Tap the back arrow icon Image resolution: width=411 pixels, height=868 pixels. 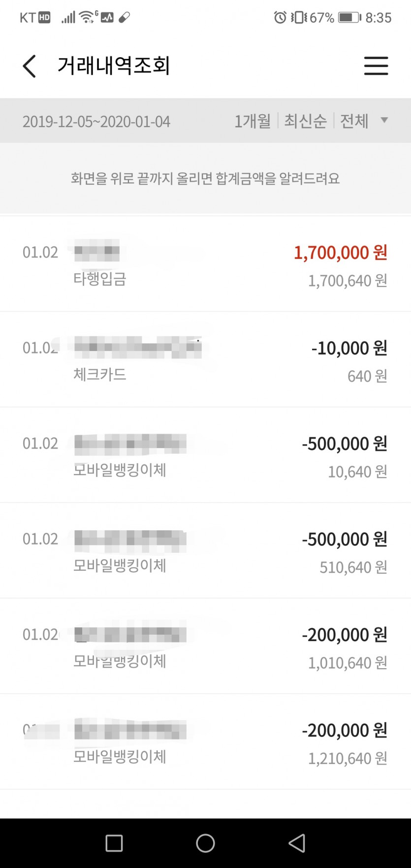(x=30, y=66)
